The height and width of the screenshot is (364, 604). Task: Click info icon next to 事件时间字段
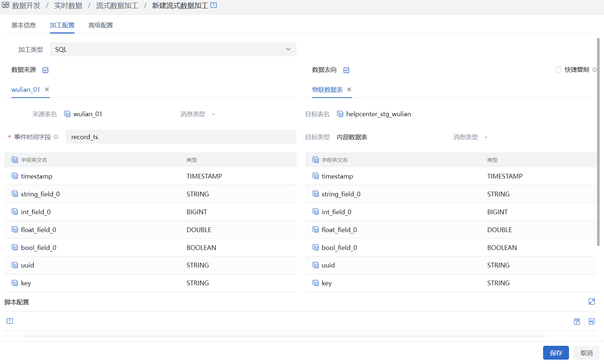click(x=56, y=137)
